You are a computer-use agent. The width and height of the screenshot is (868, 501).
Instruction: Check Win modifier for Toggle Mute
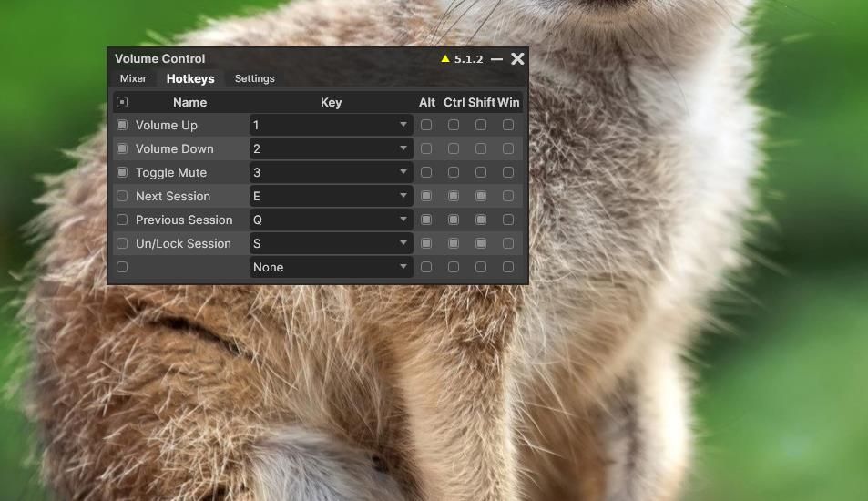pos(508,172)
